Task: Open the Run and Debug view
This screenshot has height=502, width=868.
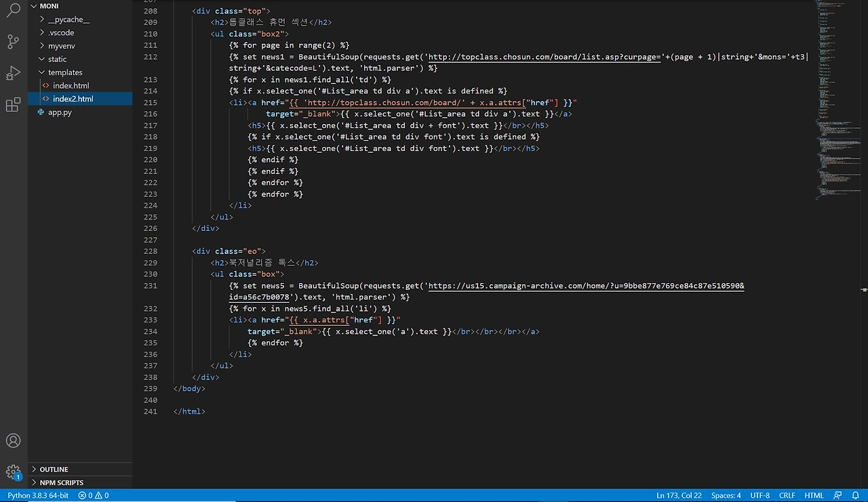Action: click(13, 73)
